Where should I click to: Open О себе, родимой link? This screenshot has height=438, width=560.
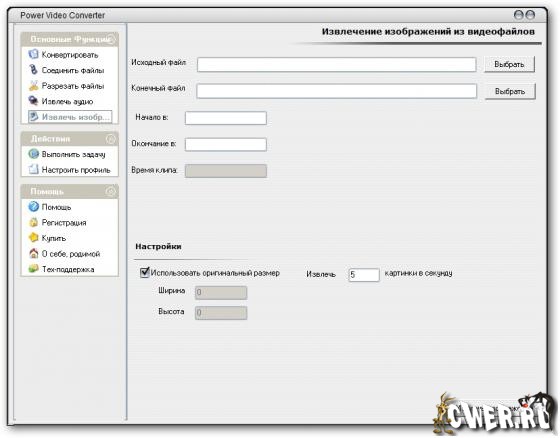point(71,254)
